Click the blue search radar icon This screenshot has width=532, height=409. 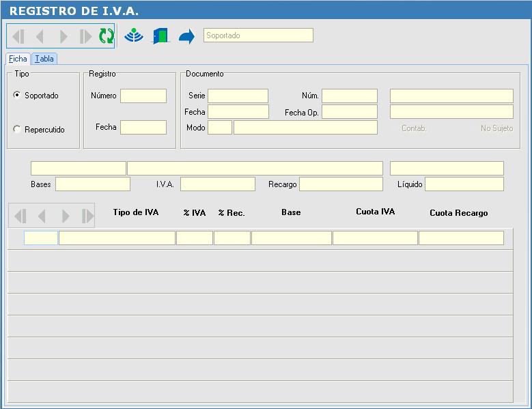pyautogui.click(x=134, y=36)
